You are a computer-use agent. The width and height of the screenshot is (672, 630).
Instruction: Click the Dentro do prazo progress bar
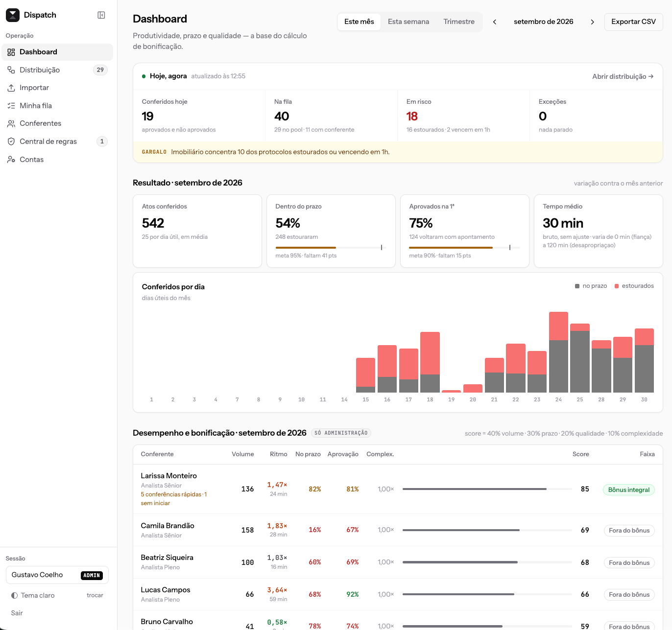(331, 248)
